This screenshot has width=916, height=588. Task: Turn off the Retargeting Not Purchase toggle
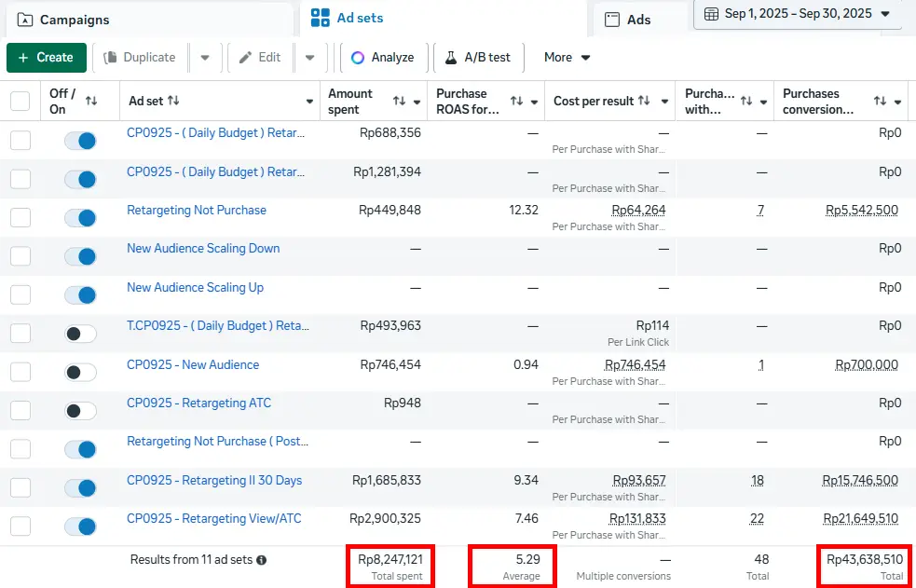pos(80,218)
